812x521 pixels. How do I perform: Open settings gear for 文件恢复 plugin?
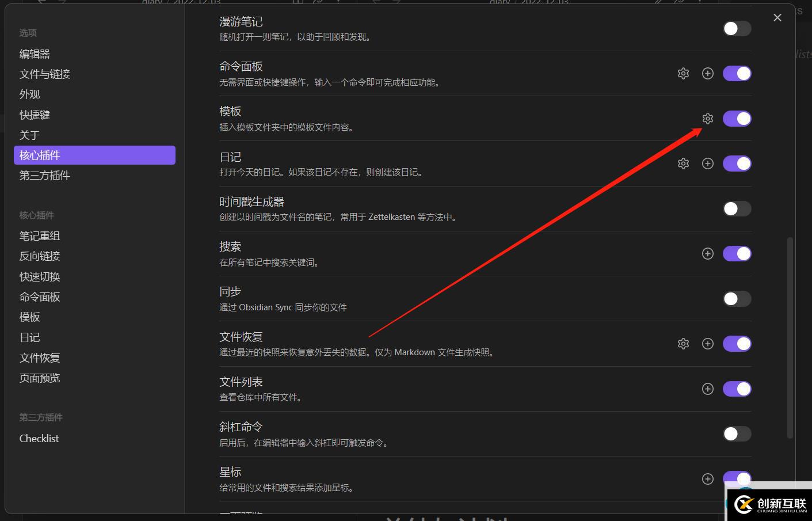(683, 344)
